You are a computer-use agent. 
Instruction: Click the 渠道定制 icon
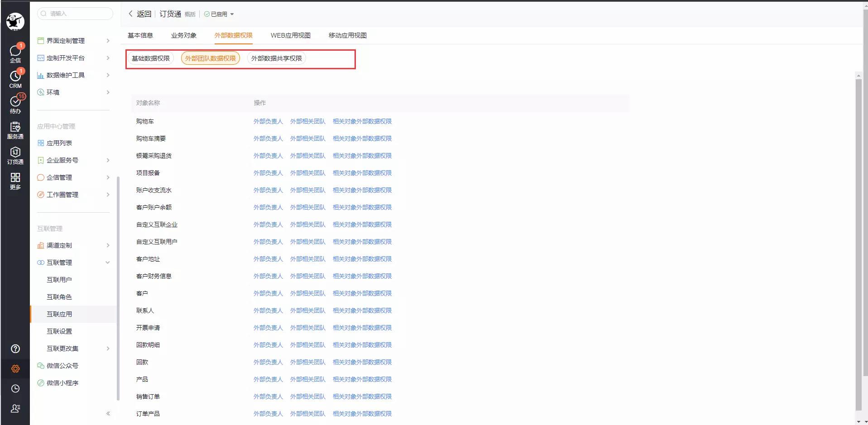[40, 245]
